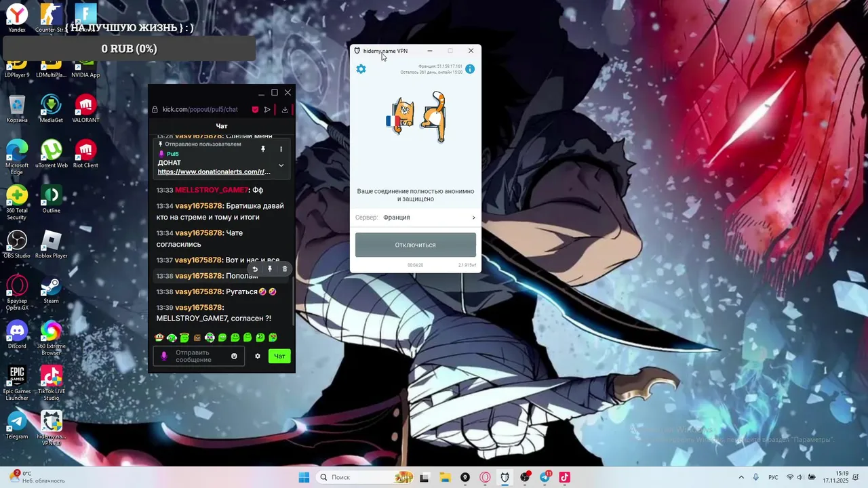Viewport: 868px width, 488px height.
Task: Delete the Пополам chat message
Action: tap(285, 269)
